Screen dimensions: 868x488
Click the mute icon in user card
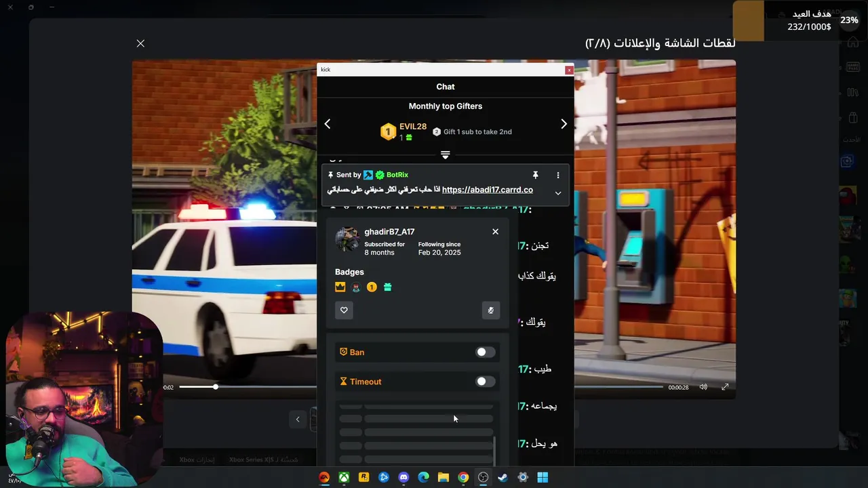click(491, 310)
